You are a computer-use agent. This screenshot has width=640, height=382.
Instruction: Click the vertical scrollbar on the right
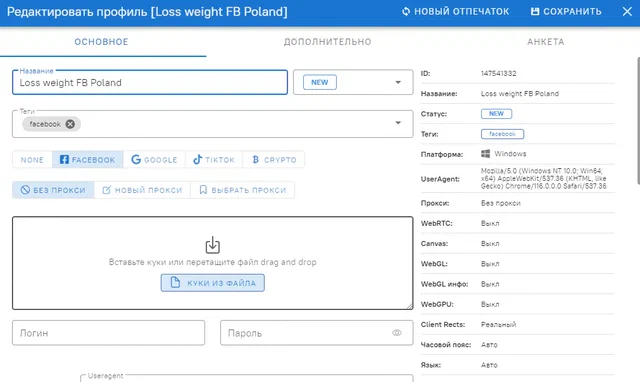click(x=638, y=121)
